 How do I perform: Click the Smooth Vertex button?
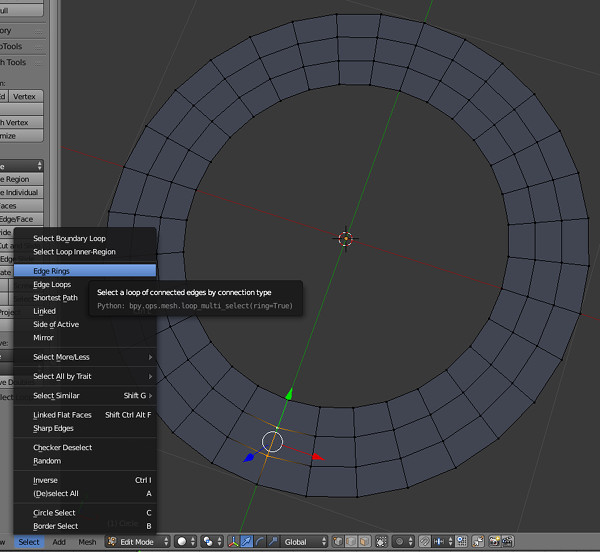[x=21, y=122]
